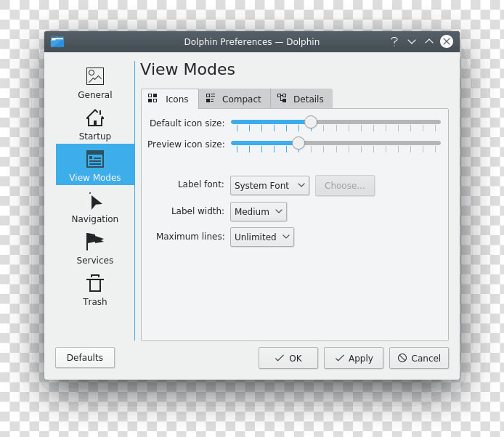Open the General settings page
The width and height of the screenshot is (504, 437).
point(95,82)
